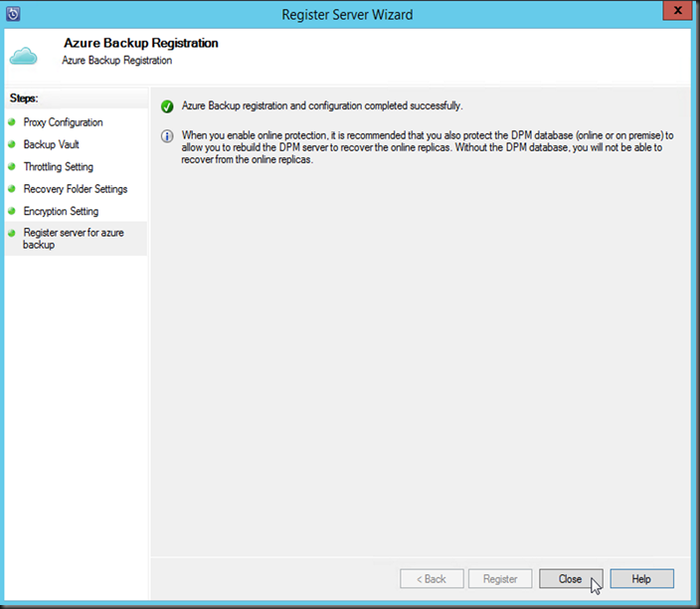Click the DPM database recommendation paragraph

pyautogui.click(x=428, y=147)
